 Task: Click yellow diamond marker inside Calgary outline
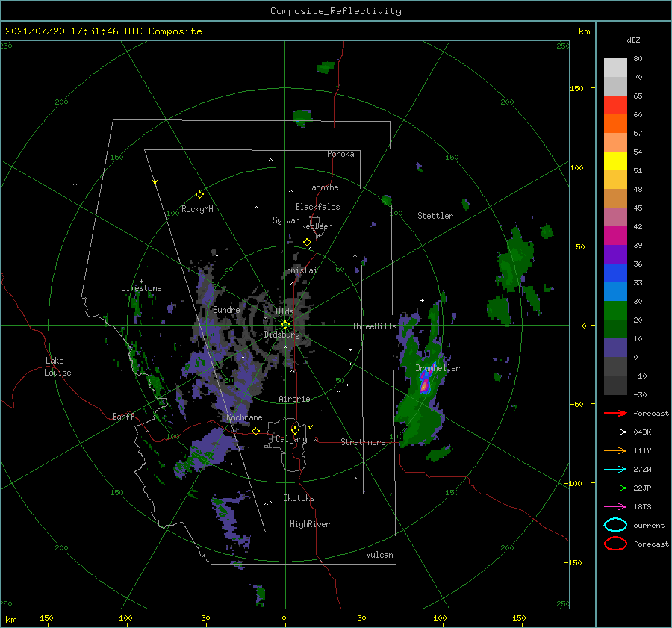click(x=295, y=430)
